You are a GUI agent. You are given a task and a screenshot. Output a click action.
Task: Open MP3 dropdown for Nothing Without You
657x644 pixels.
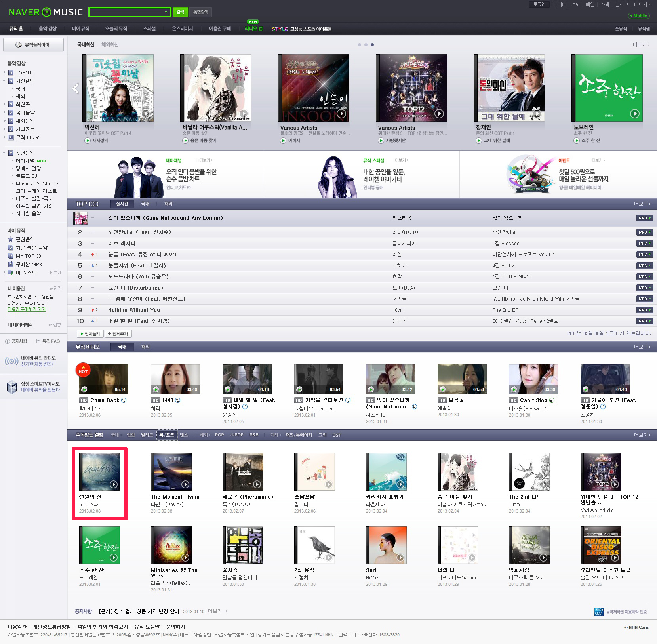[645, 310]
